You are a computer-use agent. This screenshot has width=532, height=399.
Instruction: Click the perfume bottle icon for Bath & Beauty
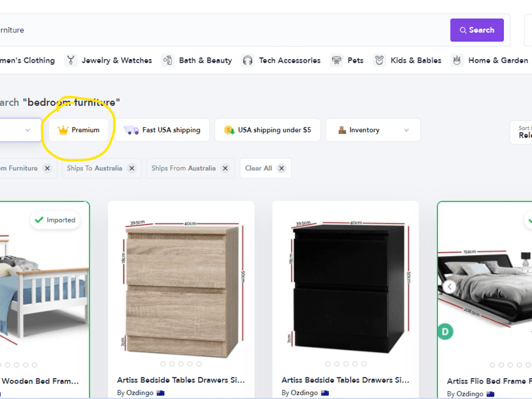click(167, 60)
